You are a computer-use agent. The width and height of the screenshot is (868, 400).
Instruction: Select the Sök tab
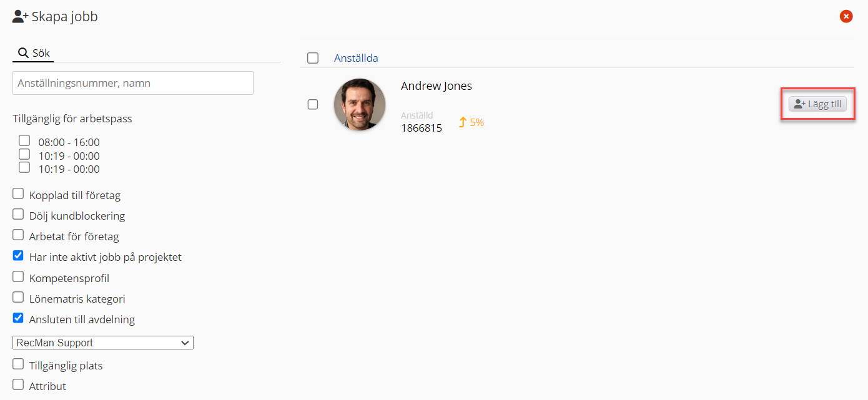tap(34, 53)
